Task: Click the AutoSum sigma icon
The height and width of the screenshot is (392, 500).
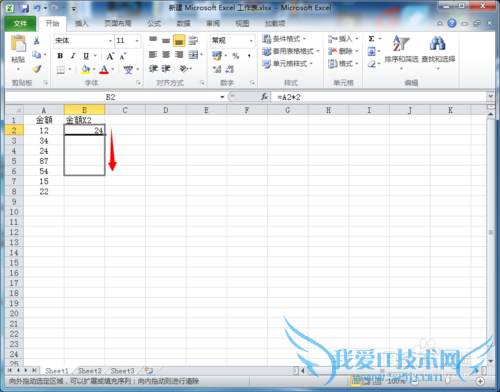Action: pos(371,39)
